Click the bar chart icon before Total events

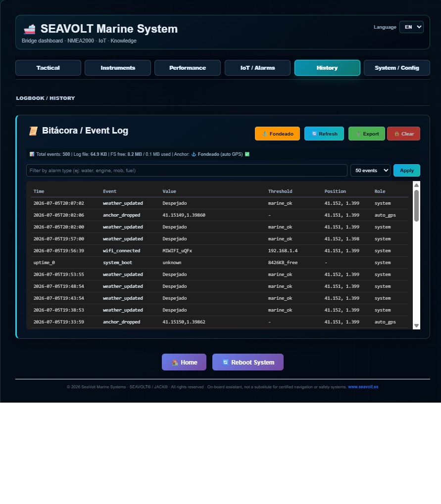(x=32, y=154)
